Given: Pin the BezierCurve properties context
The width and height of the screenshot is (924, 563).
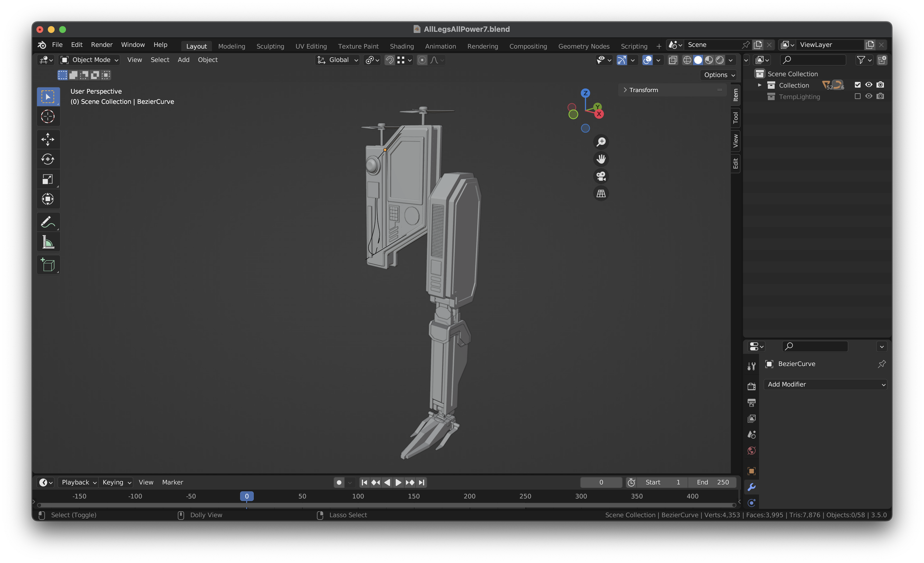Looking at the screenshot, I should (x=881, y=364).
